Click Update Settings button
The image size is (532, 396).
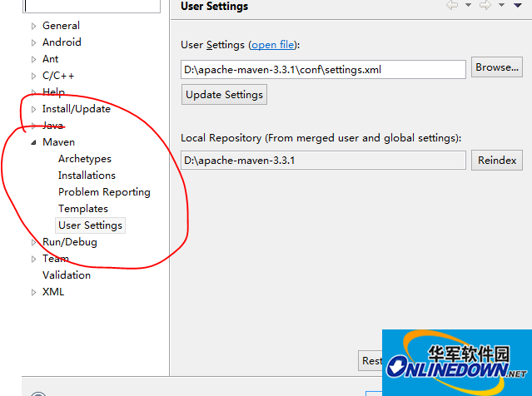pos(224,95)
